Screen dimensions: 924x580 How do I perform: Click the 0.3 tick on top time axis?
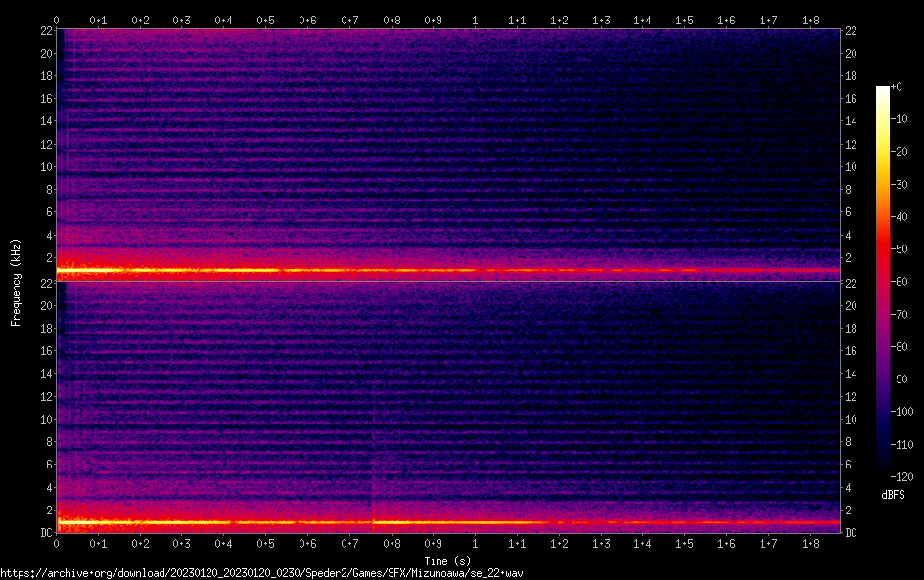point(182,20)
